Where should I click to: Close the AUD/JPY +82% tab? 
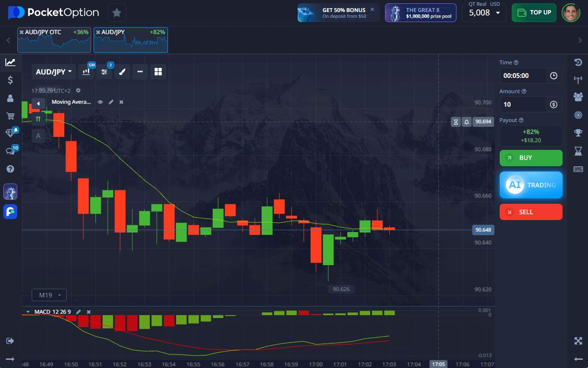(x=98, y=32)
